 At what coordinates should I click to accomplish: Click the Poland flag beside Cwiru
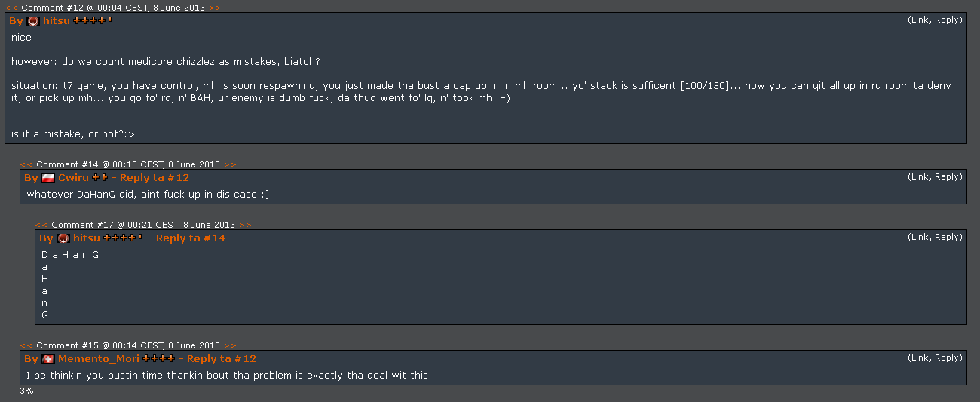pyautogui.click(x=47, y=178)
